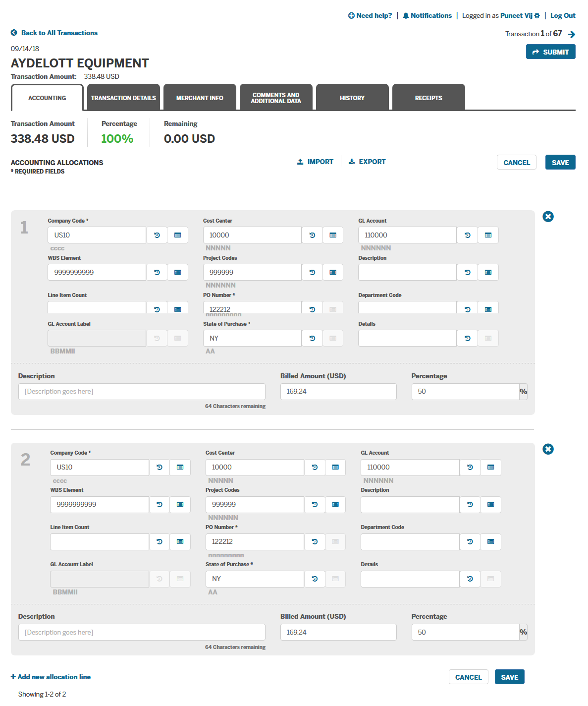Open the History tab
The image size is (588, 706).
tap(352, 97)
